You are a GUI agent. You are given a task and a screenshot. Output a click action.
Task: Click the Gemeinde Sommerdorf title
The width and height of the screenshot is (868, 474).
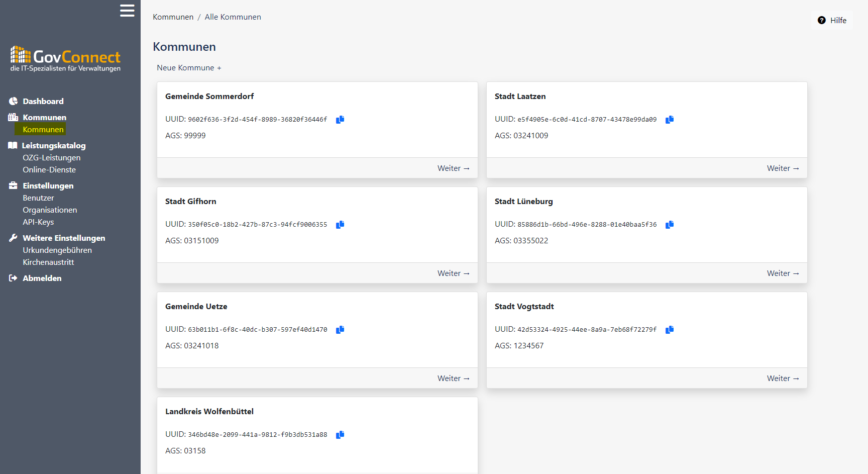pyautogui.click(x=209, y=96)
